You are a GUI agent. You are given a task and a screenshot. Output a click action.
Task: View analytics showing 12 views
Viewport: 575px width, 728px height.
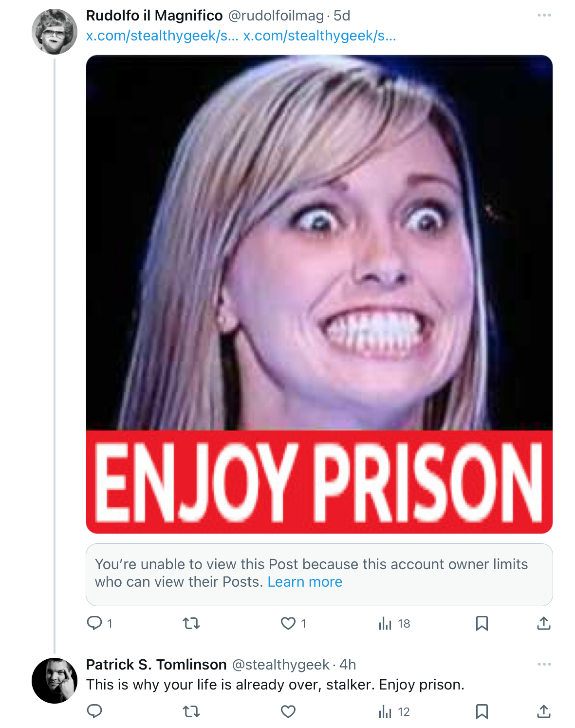click(x=394, y=711)
